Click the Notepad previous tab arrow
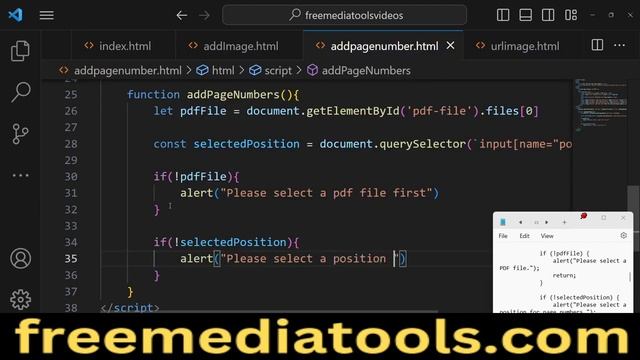Image resolution: width=640 pixels, height=360 pixels. 520,222
